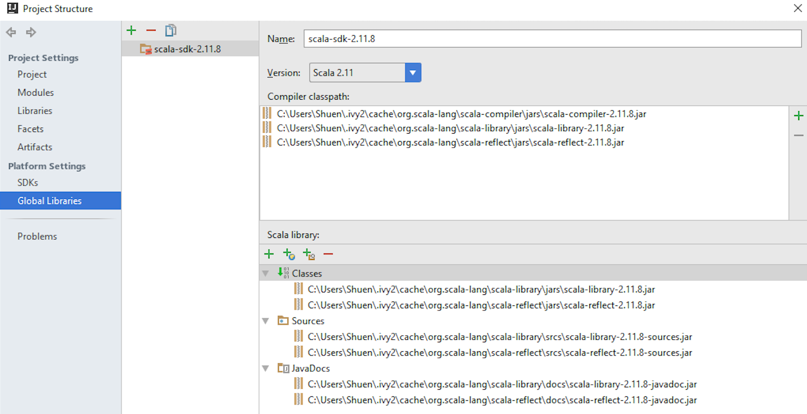Open SDKs settings page
The height and width of the screenshot is (414, 807).
coord(28,182)
